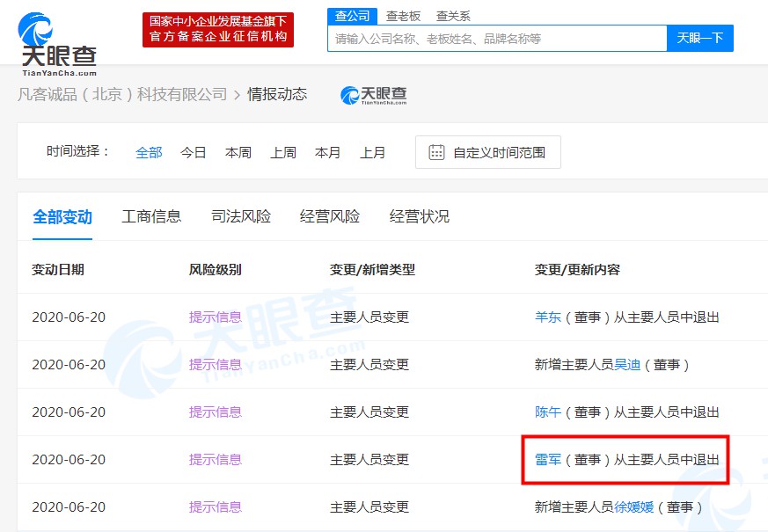Viewport: 768px width, 532px height.
Task: Select the 全部 time filter
Action: tap(149, 153)
